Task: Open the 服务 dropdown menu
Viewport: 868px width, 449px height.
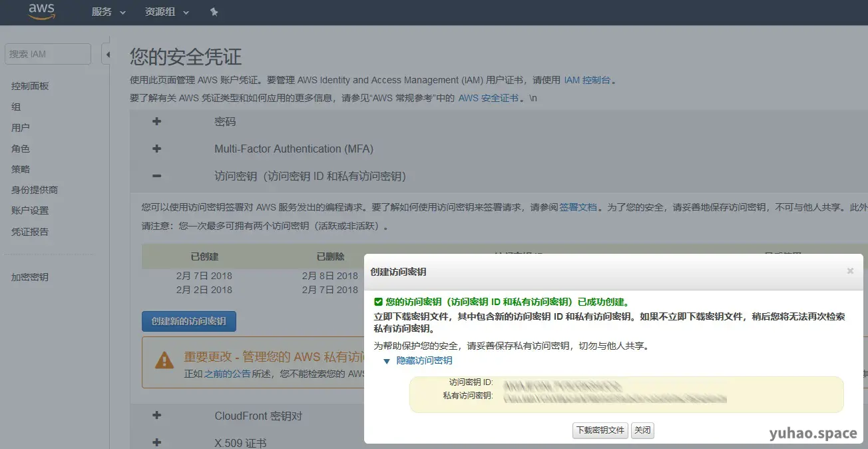Action: [101, 11]
